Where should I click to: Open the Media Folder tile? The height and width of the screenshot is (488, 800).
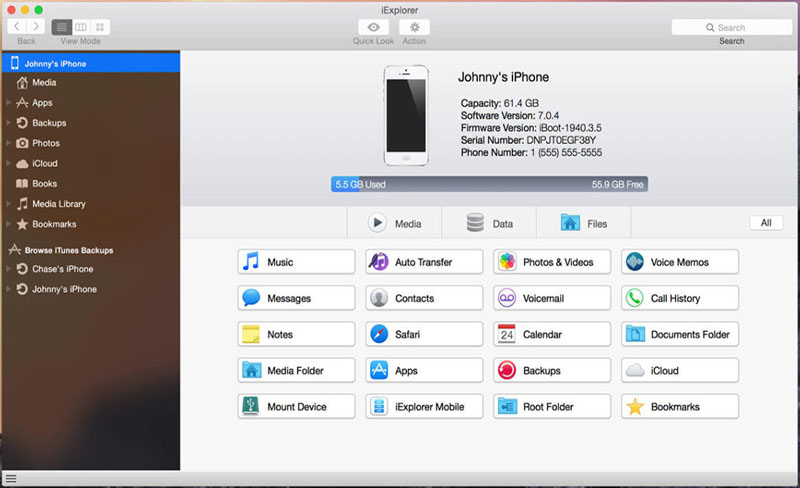coord(296,371)
